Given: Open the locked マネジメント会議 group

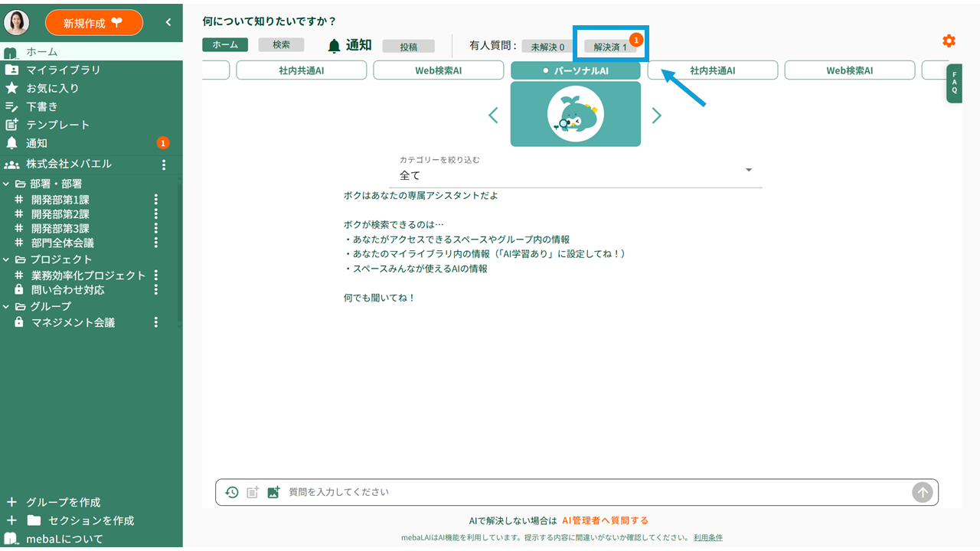Looking at the screenshot, I should coord(73,323).
